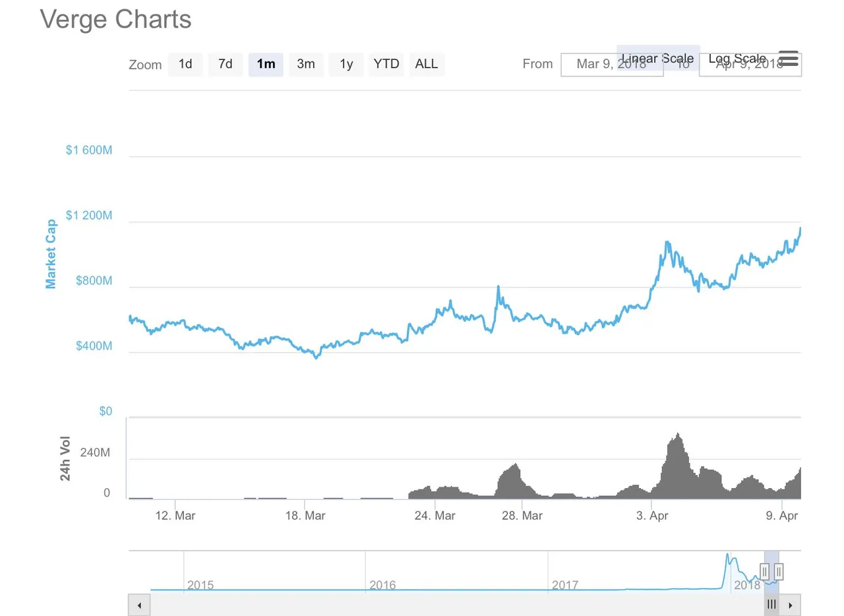Show the ALL time range

pyautogui.click(x=427, y=65)
